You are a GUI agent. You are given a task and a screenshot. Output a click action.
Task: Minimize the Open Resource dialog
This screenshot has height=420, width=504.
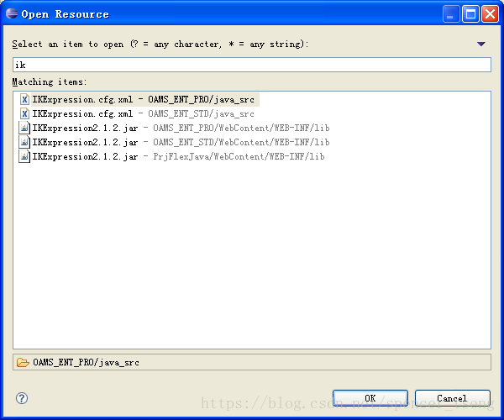pos(450,14)
